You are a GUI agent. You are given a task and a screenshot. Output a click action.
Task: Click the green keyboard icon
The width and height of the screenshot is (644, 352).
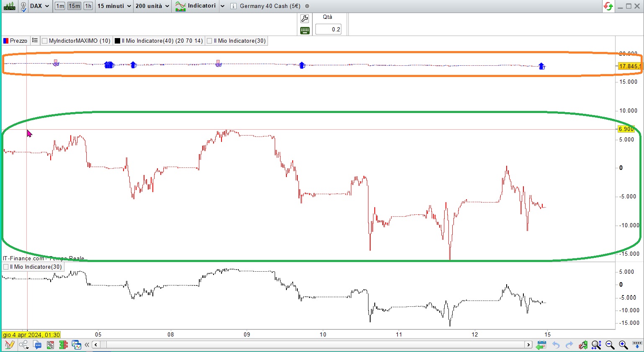click(x=305, y=30)
